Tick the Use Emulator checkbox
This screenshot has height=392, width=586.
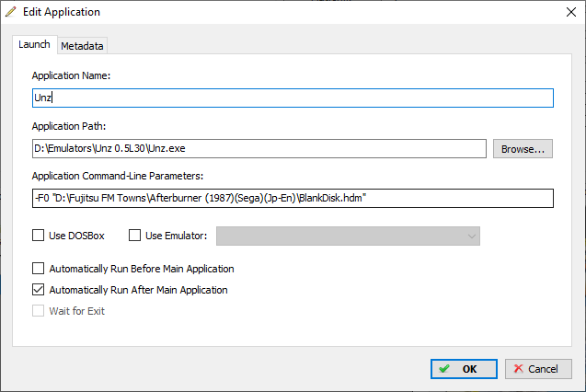coord(134,236)
